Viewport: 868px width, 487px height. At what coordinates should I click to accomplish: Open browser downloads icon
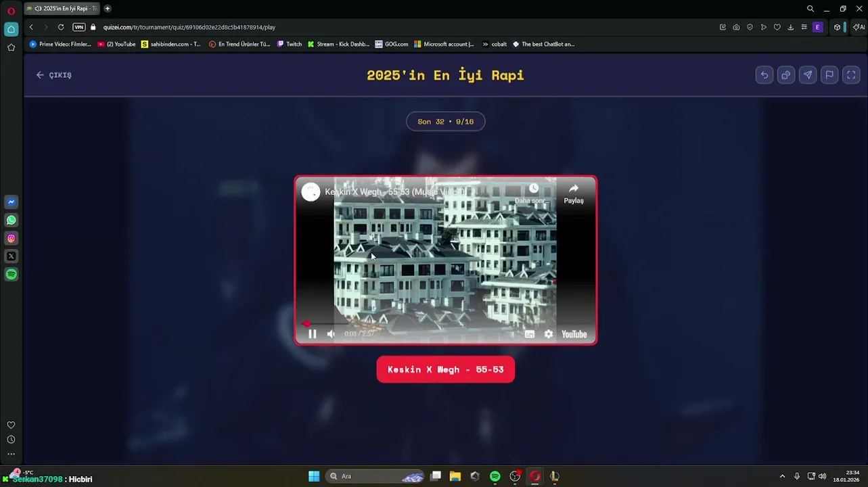(790, 27)
